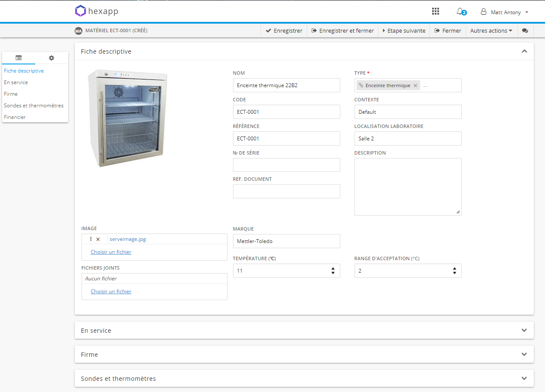Image resolution: width=545 pixels, height=392 pixels.
Task: Go to Financier in sidebar
Action: pos(15,117)
